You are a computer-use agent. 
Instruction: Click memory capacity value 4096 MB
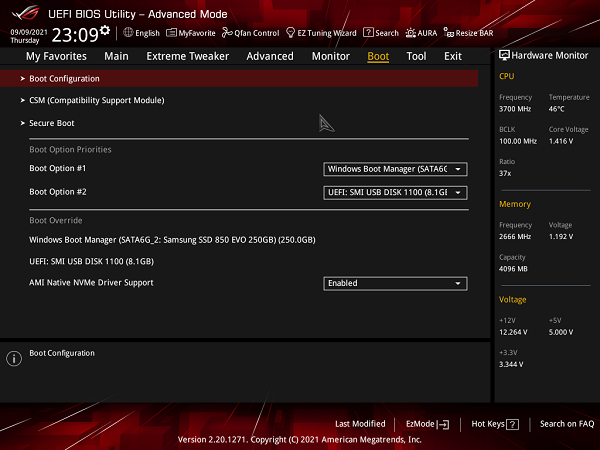tap(513, 269)
